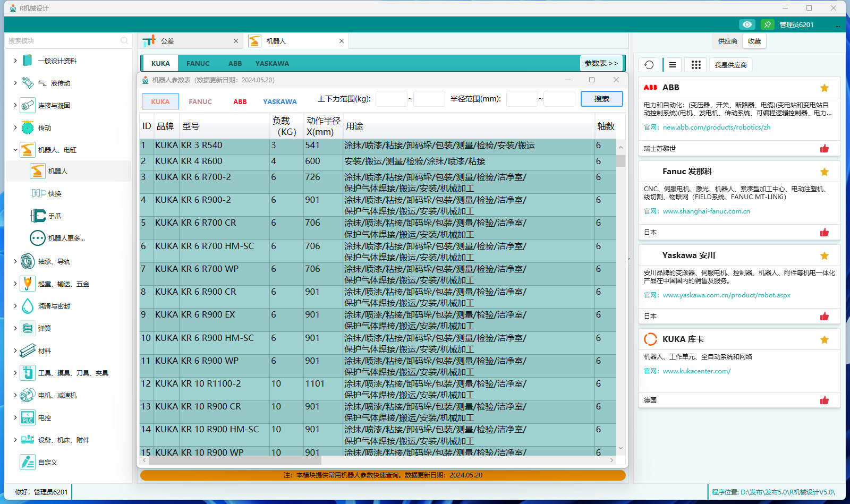
Task: Switch to the 收藏 favorites tab
Action: pyautogui.click(x=754, y=41)
